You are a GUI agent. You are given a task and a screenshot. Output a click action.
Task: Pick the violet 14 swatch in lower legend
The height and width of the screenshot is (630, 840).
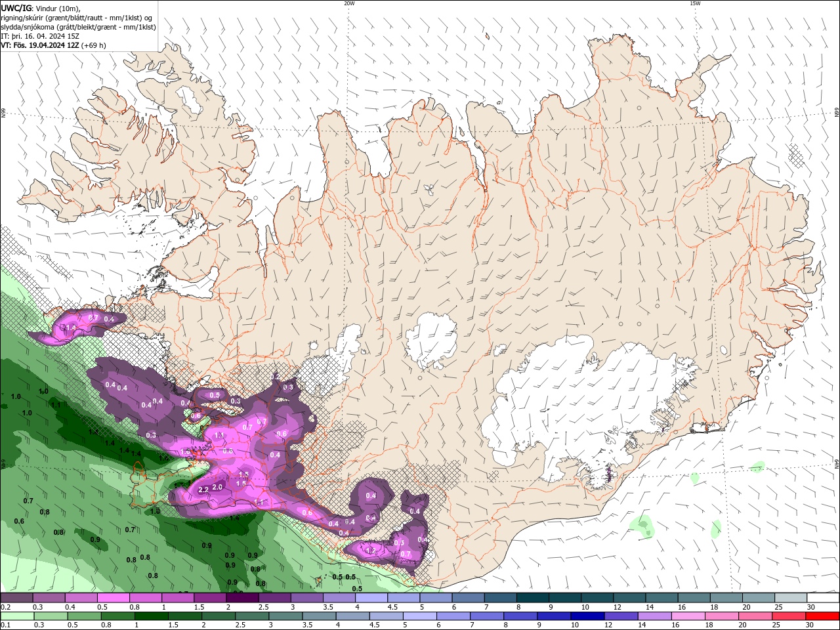(x=654, y=616)
